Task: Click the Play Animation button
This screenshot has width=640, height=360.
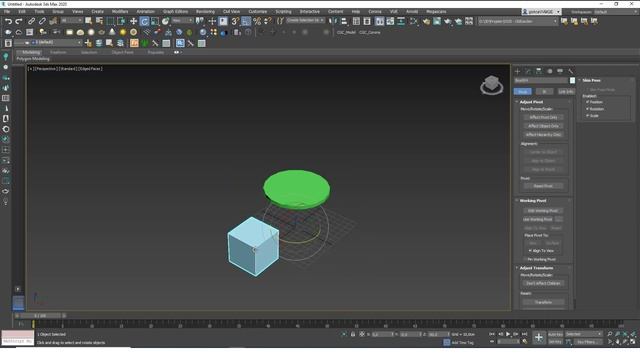Action: pos(508,334)
